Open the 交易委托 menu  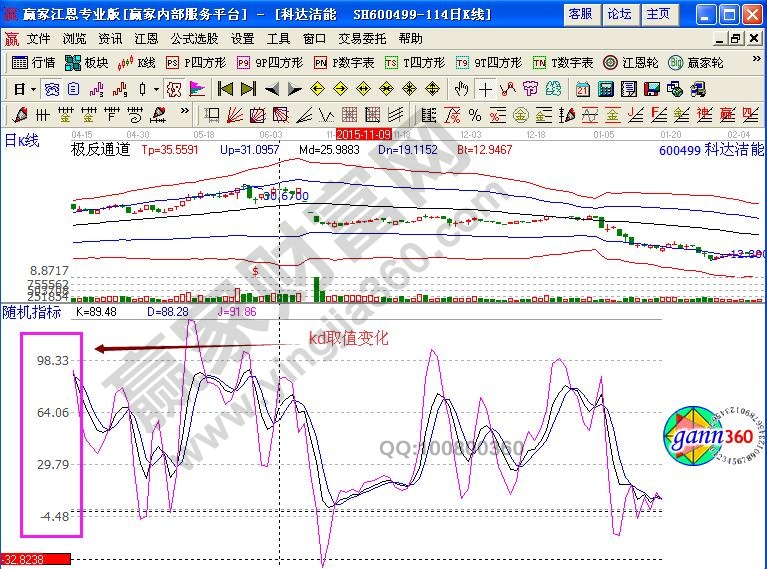[x=361, y=38]
